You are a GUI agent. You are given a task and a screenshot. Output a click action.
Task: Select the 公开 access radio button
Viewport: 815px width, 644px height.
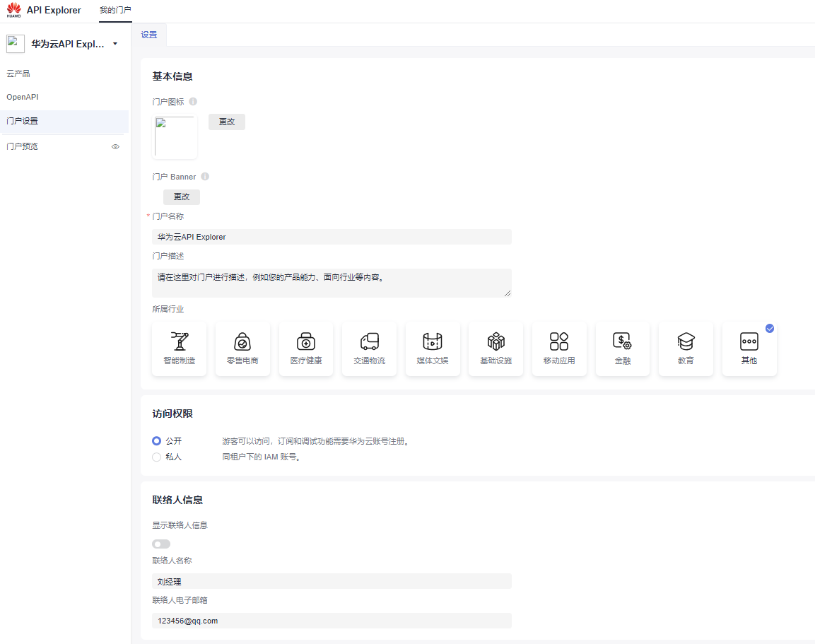click(x=156, y=441)
